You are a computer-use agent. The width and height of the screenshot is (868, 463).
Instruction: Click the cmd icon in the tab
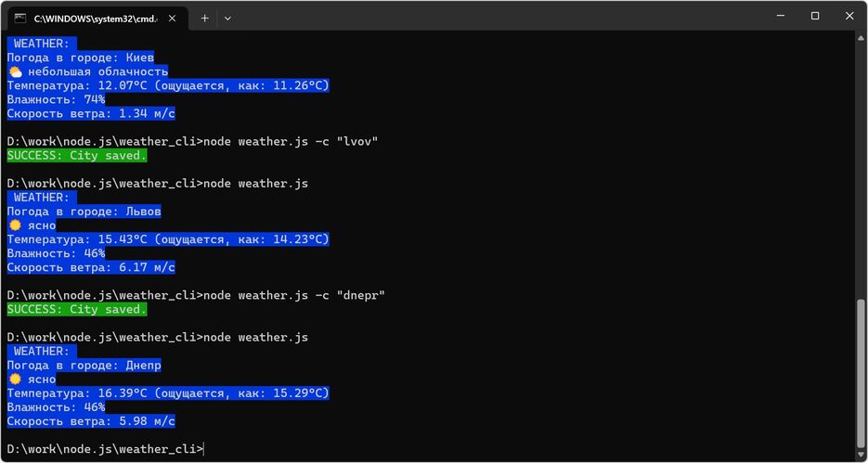(x=20, y=18)
